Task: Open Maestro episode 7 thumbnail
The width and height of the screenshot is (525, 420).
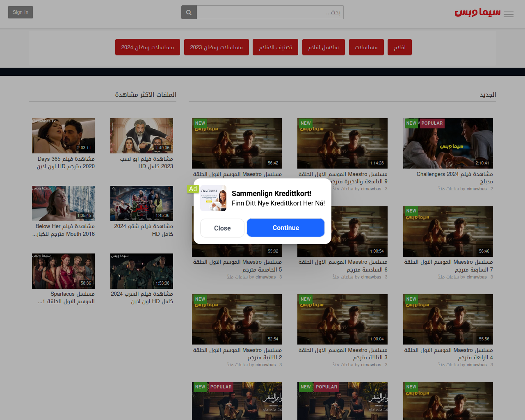Action: [x=448, y=231]
